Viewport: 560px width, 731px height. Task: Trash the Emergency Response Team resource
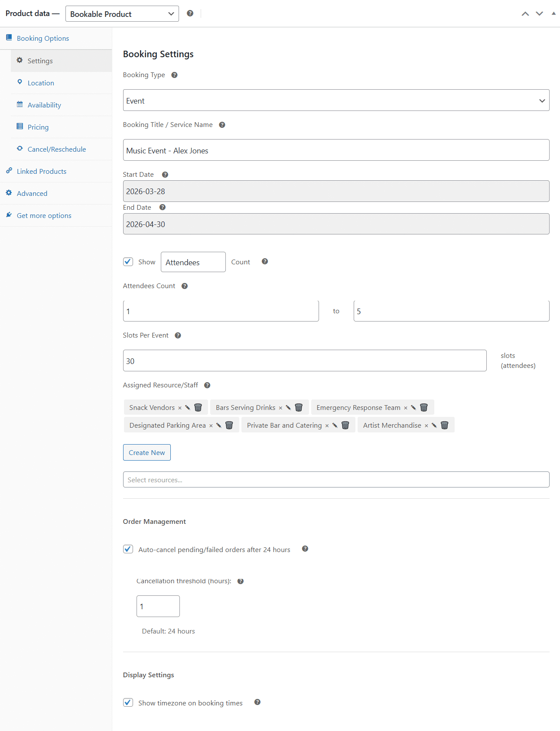(x=424, y=407)
